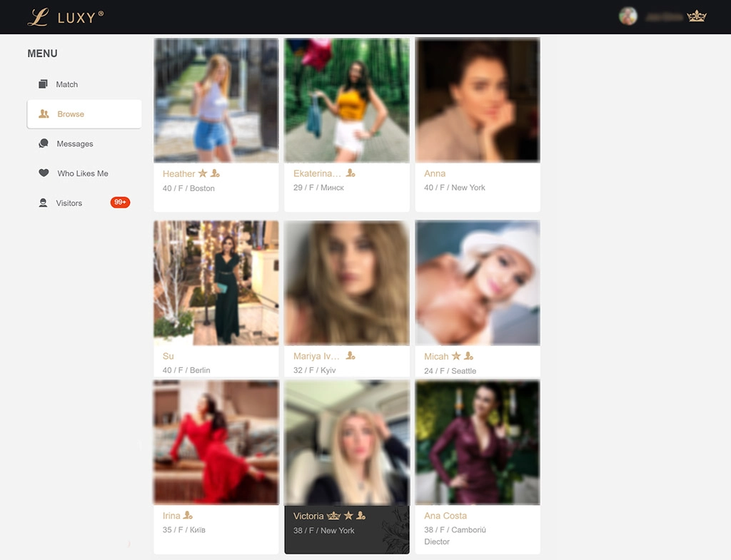Open Su's profile photo
The width and height of the screenshot is (731, 560).
216,282
